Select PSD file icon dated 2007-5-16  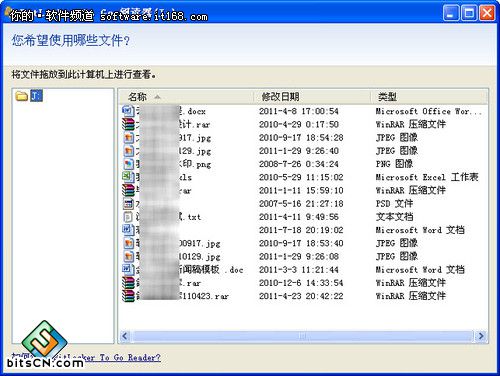pos(128,204)
